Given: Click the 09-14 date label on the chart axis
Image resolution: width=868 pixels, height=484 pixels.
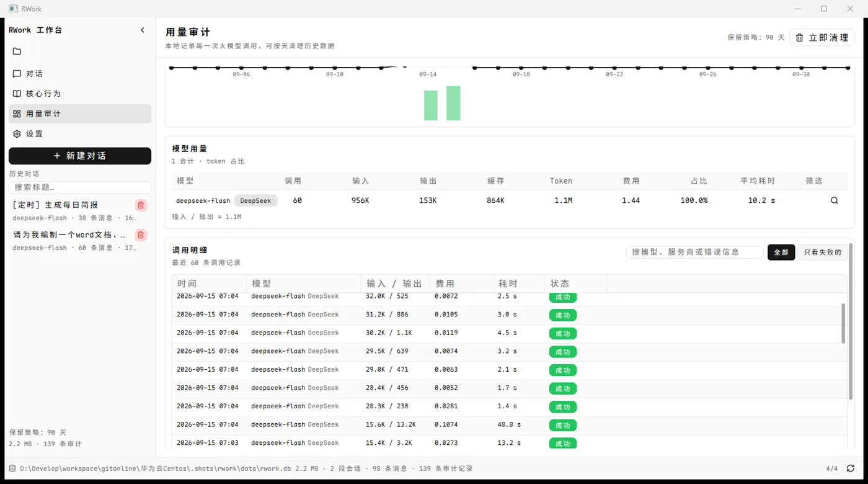Looking at the screenshot, I should click(x=428, y=74).
